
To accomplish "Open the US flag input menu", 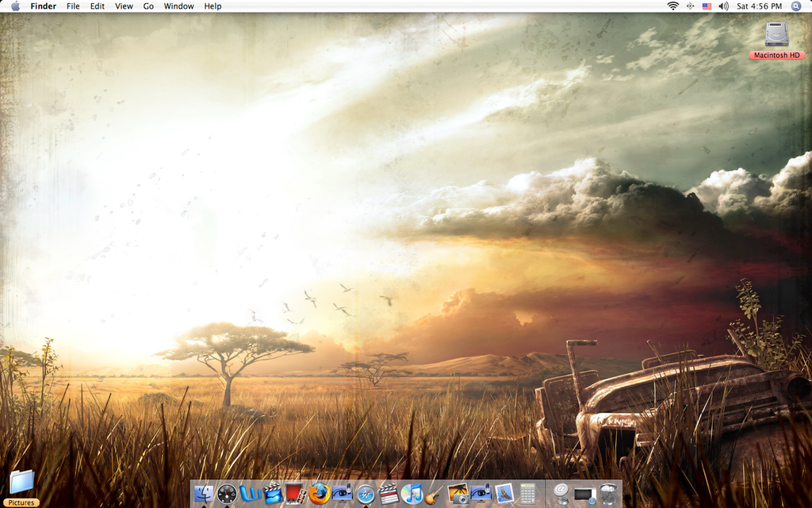I will (707, 6).
